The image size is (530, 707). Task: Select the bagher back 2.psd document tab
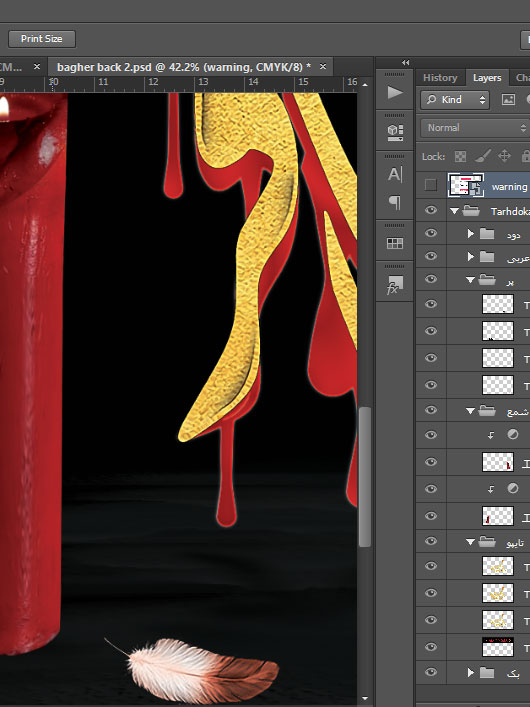pos(184,67)
